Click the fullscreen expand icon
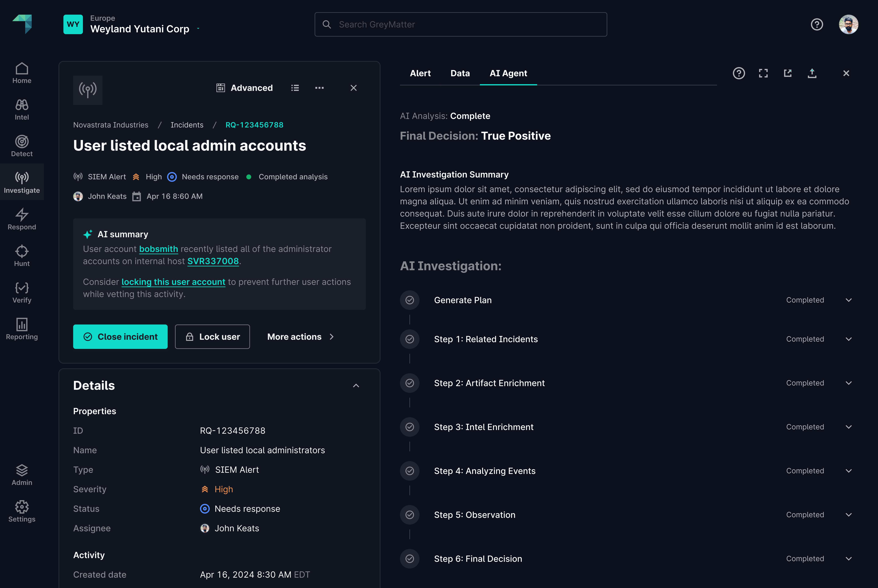 [x=763, y=73]
